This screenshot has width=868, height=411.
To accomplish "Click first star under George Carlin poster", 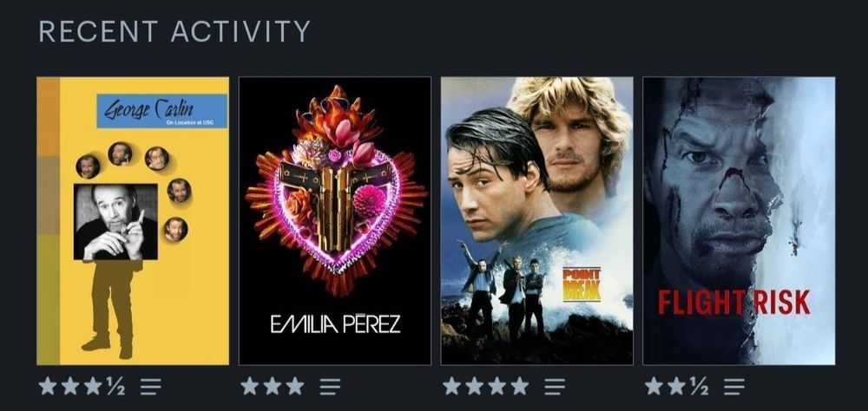I will click(x=48, y=386).
